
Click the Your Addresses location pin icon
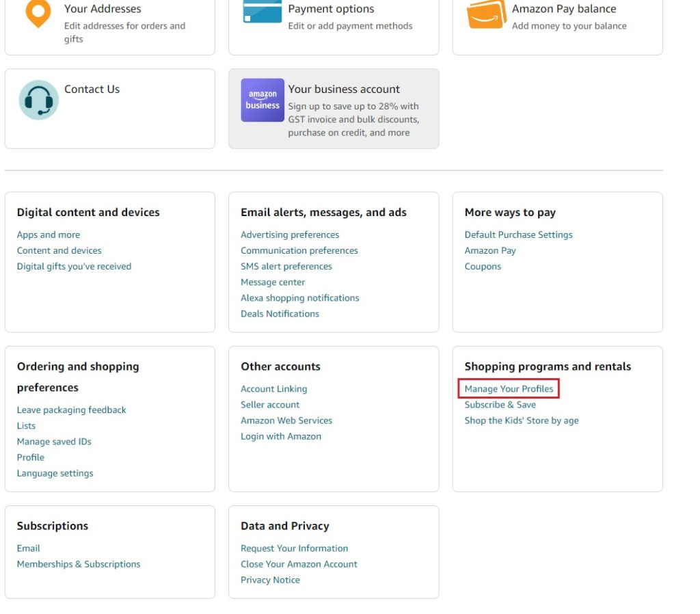click(38, 14)
